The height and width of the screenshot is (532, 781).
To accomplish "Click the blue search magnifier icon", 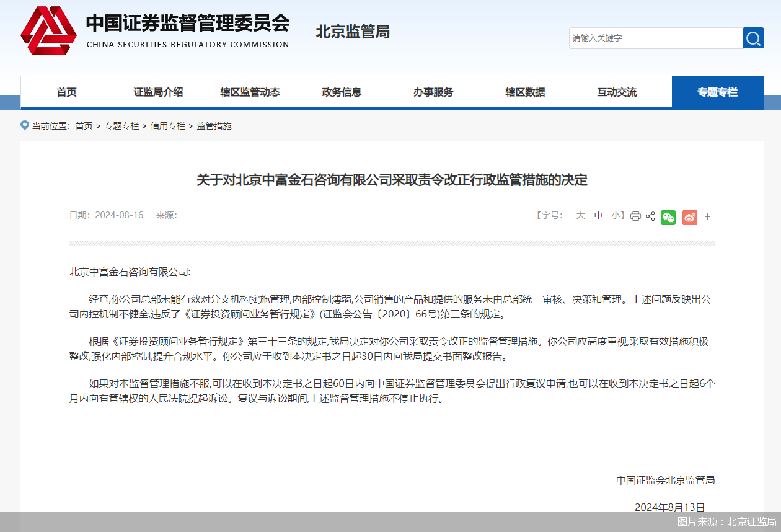I will point(753,38).
